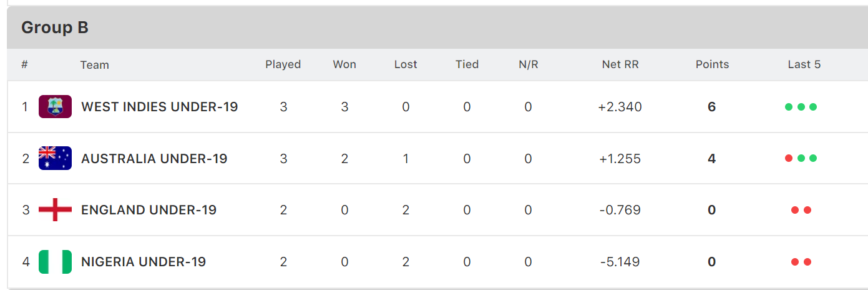This screenshot has height=290, width=868.
Task: Click England's first red loss dot
Action: [x=795, y=210]
